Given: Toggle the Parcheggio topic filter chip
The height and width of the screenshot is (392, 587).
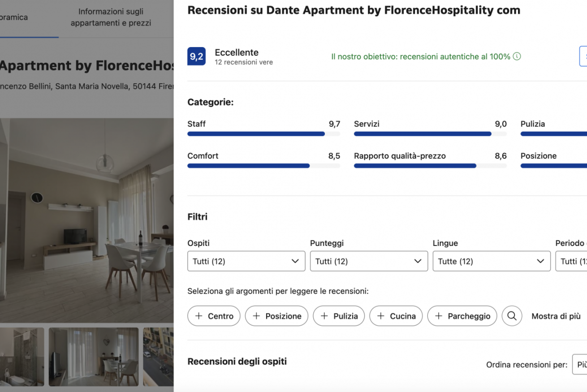Looking at the screenshot, I should [468, 316].
